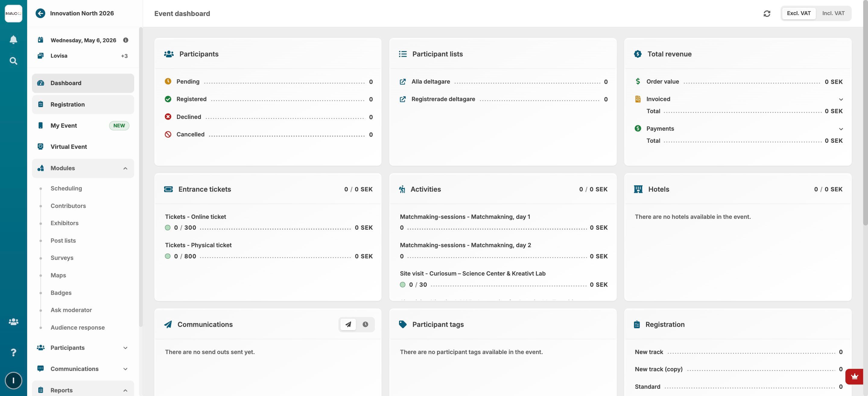Open the Badges module link

coord(61,293)
